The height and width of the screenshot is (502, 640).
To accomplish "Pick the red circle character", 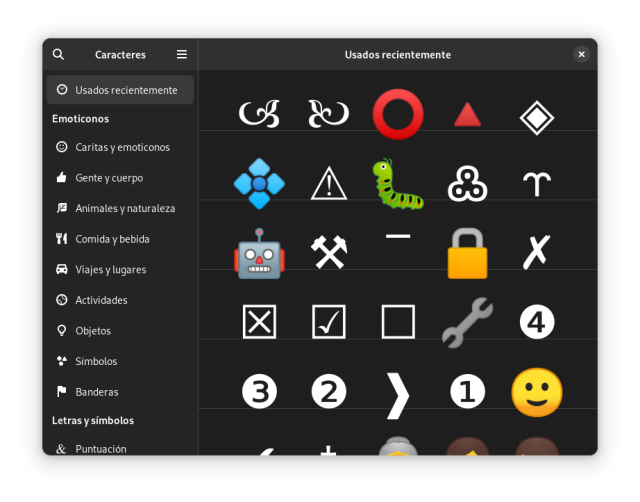I will coord(398,114).
